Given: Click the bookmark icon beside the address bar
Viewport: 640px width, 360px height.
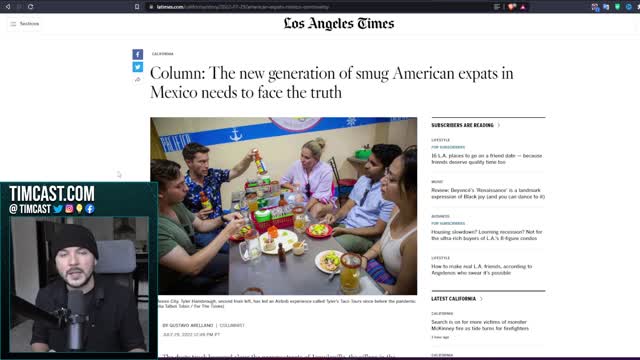Looking at the screenshot, I should (137, 7).
